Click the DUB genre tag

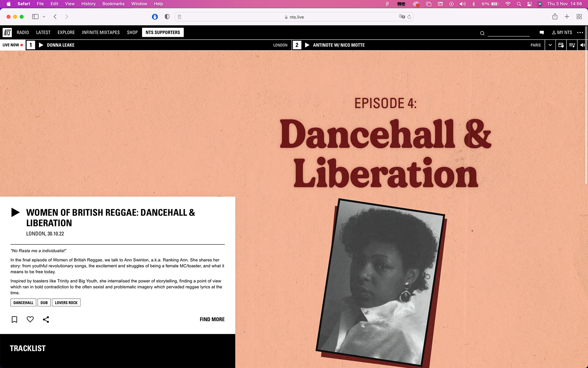pyautogui.click(x=44, y=303)
